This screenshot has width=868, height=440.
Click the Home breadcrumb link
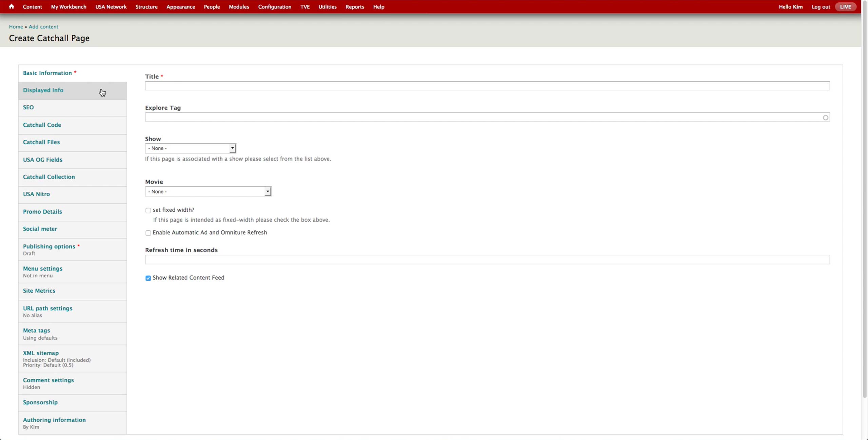click(16, 27)
